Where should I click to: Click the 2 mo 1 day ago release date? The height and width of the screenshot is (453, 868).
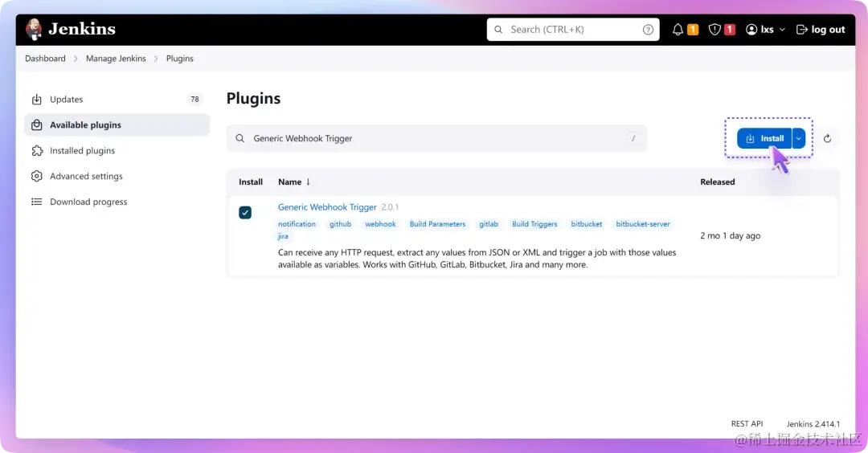point(730,235)
